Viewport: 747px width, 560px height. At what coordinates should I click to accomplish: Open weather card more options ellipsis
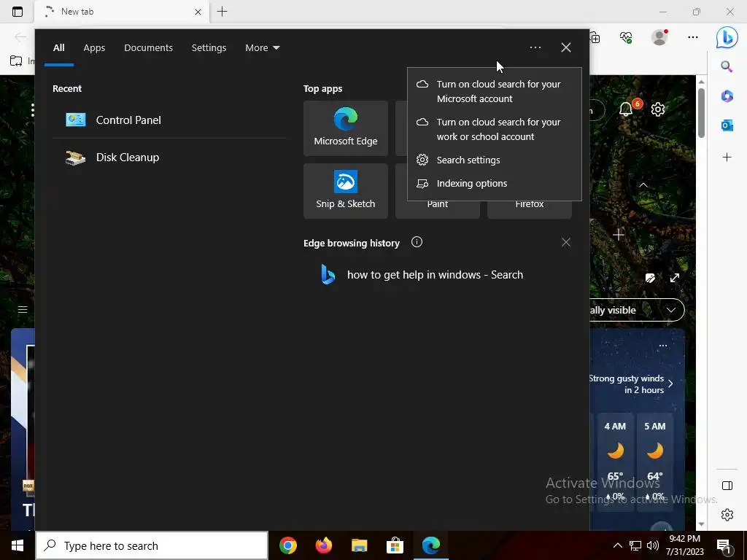tap(662, 345)
